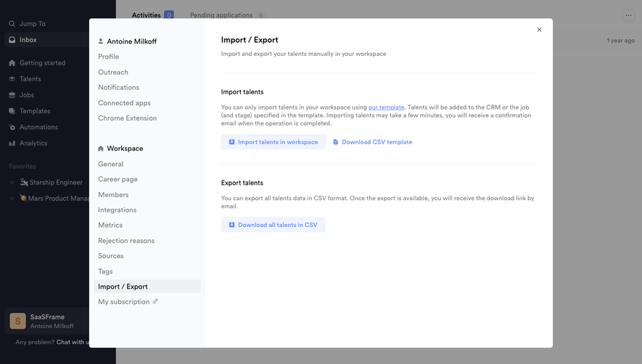Open Getting started in the sidebar

click(42, 63)
